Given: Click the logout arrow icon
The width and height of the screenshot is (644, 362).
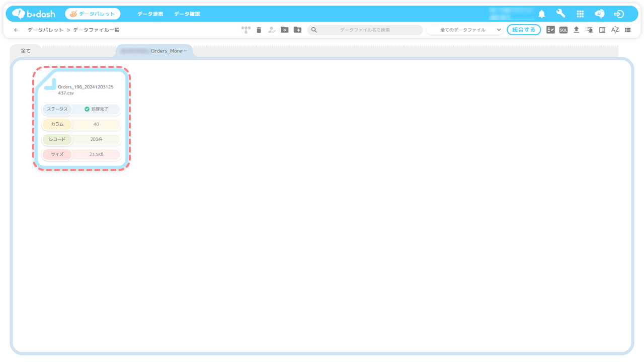Looking at the screenshot, I should pyautogui.click(x=619, y=14).
